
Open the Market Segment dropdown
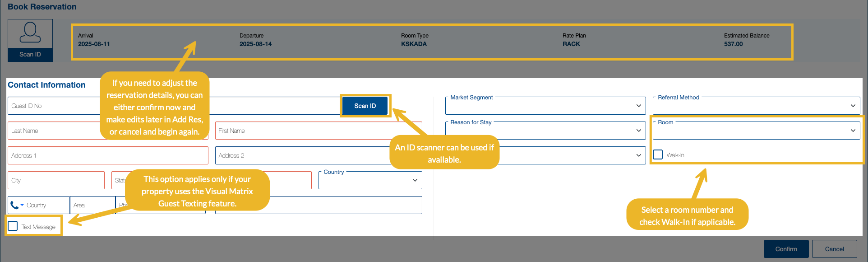click(x=545, y=106)
